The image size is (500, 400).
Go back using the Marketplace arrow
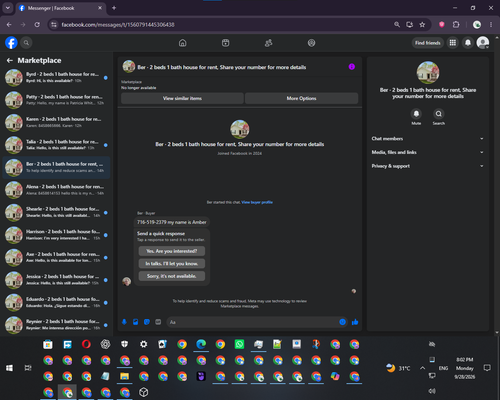pyautogui.click(x=10, y=60)
